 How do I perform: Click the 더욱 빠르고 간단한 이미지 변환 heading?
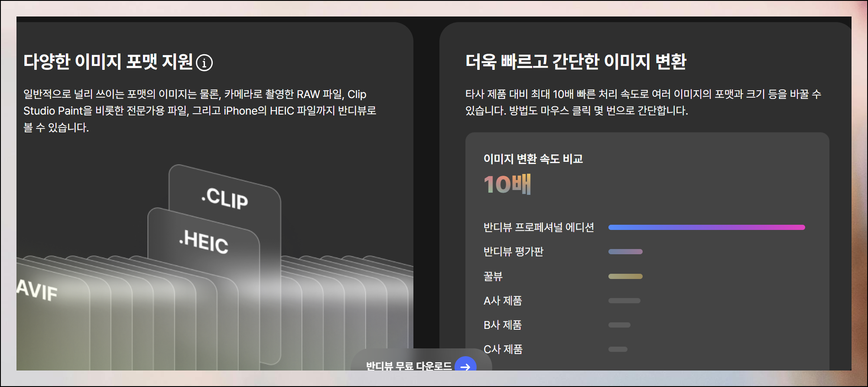point(576,62)
